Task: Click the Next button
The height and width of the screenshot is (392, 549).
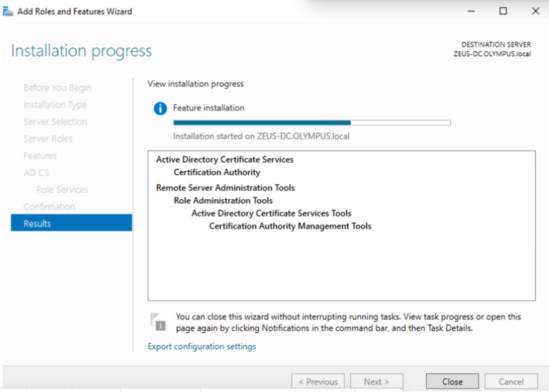Action: (376, 381)
